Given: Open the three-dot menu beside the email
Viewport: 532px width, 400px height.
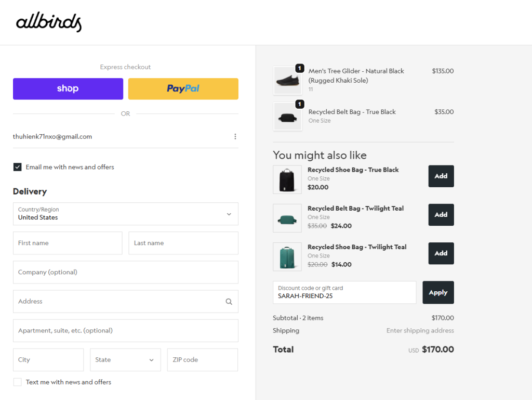Looking at the screenshot, I should (x=235, y=136).
